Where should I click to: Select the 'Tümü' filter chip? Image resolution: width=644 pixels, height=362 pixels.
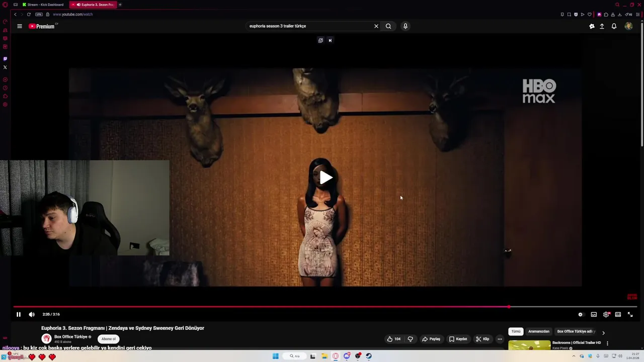516,331
